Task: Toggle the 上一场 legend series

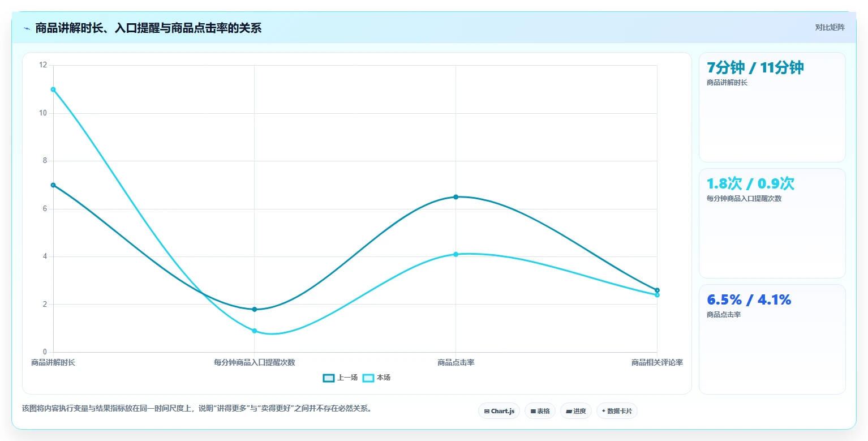Action: click(340, 378)
